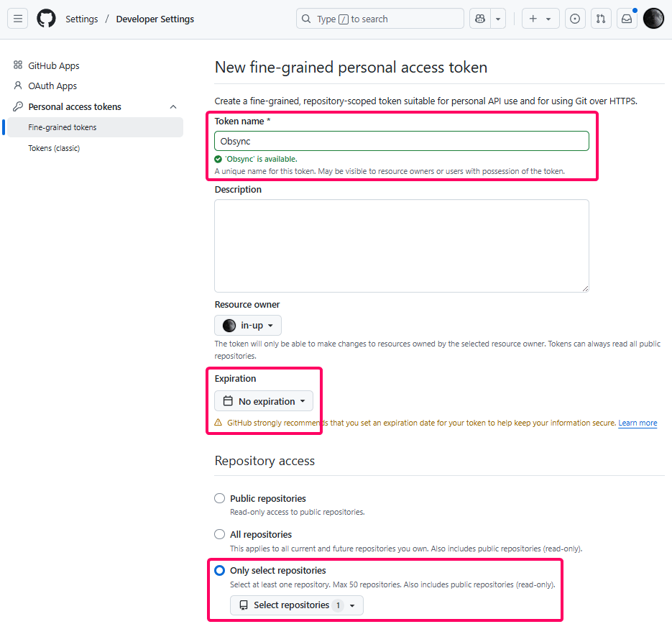
Task: Click the search magnifier icon
Action: (306, 19)
